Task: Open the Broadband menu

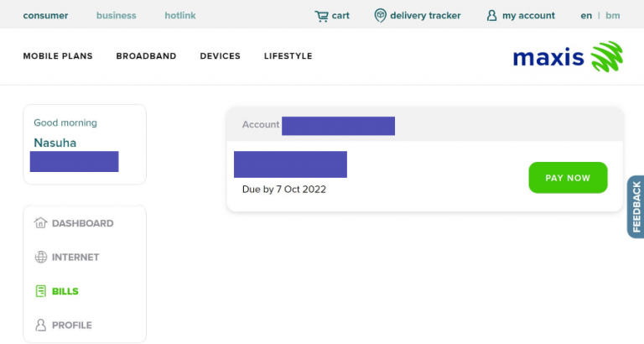Action: [x=146, y=56]
